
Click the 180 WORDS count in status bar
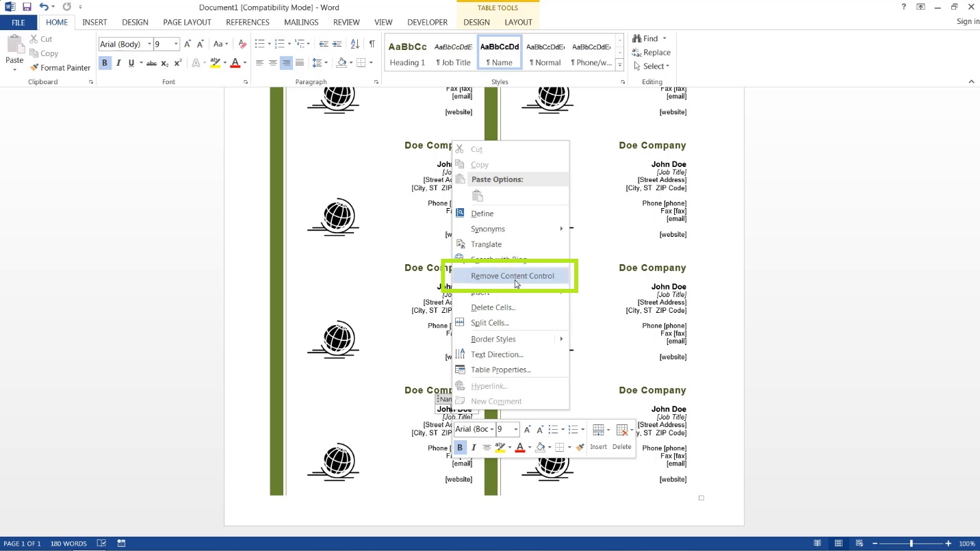(x=68, y=543)
